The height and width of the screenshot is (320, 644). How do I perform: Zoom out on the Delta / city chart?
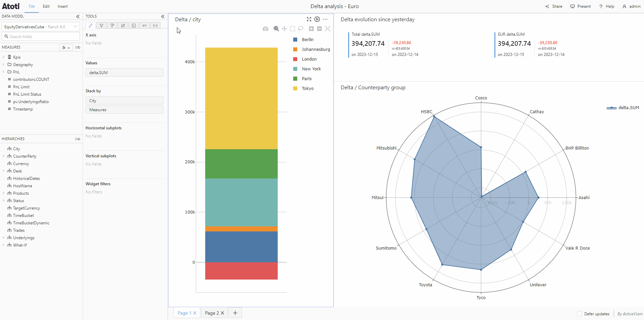pos(319,29)
